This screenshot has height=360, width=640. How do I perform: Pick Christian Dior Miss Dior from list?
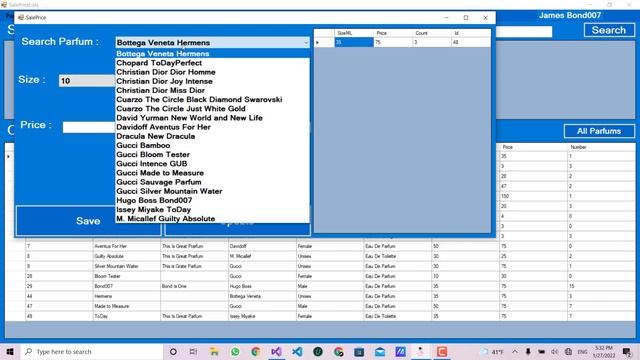(x=212, y=90)
